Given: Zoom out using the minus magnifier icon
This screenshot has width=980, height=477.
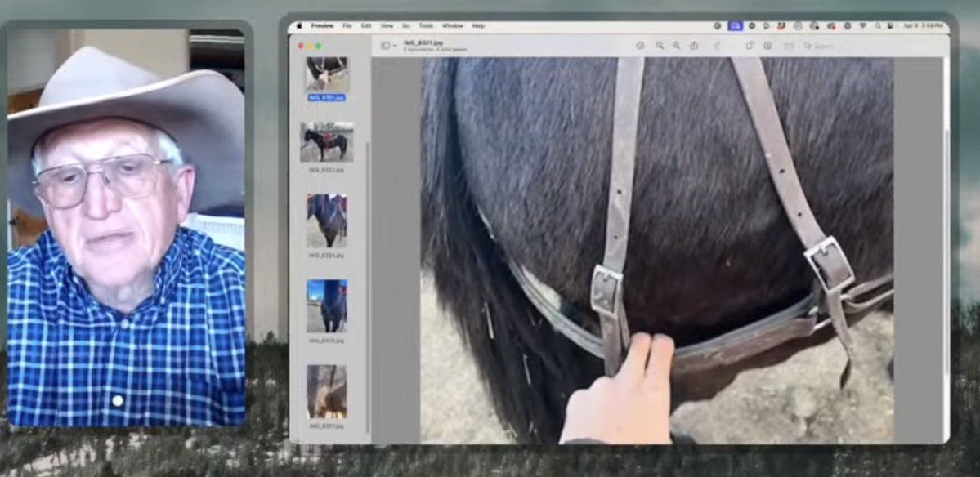Looking at the screenshot, I should pos(660,46).
